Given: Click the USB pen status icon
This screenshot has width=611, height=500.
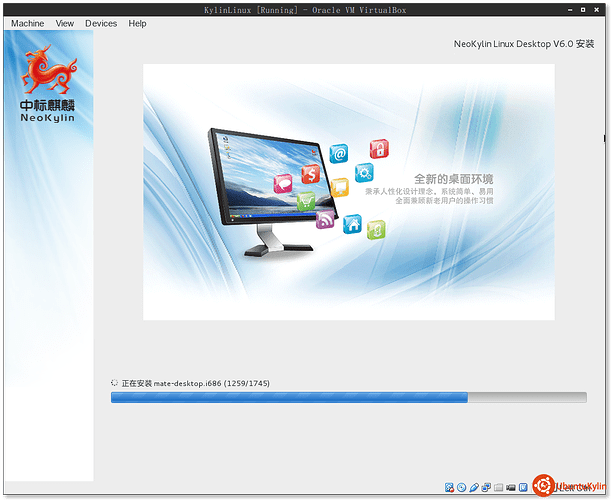Looking at the screenshot, I should (x=474, y=488).
